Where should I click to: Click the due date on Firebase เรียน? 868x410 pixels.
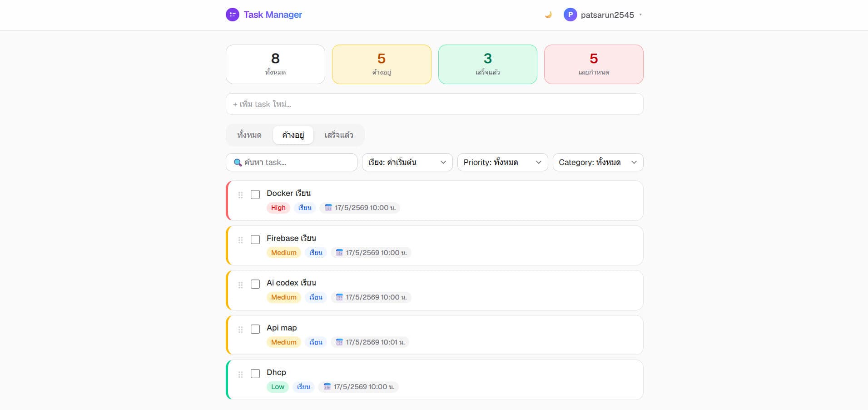pos(371,253)
